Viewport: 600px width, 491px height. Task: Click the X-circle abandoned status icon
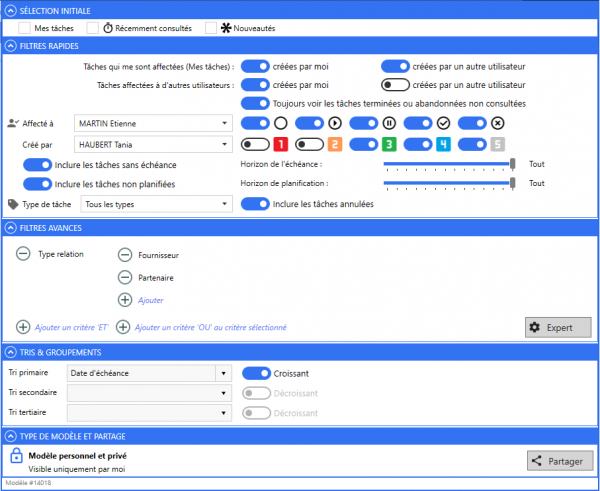[497, 123]
